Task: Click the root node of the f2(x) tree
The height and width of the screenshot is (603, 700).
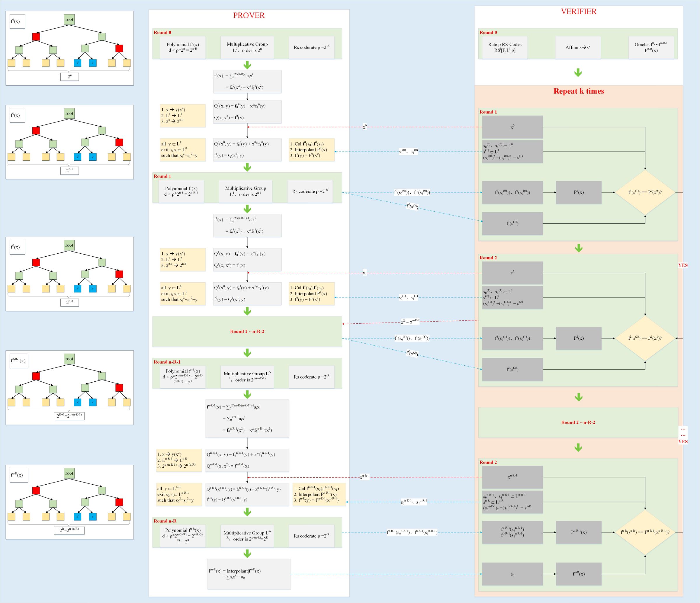Action: coord(69,245)
